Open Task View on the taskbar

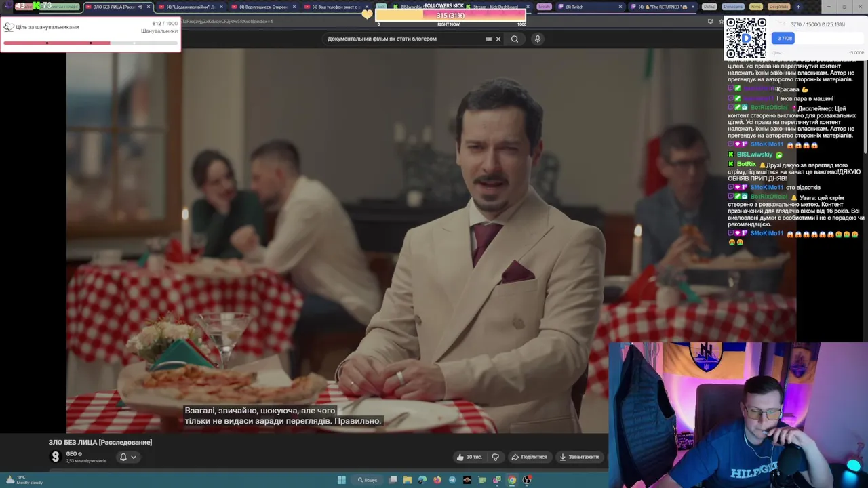pyautogui.click(x=393, y=480)
